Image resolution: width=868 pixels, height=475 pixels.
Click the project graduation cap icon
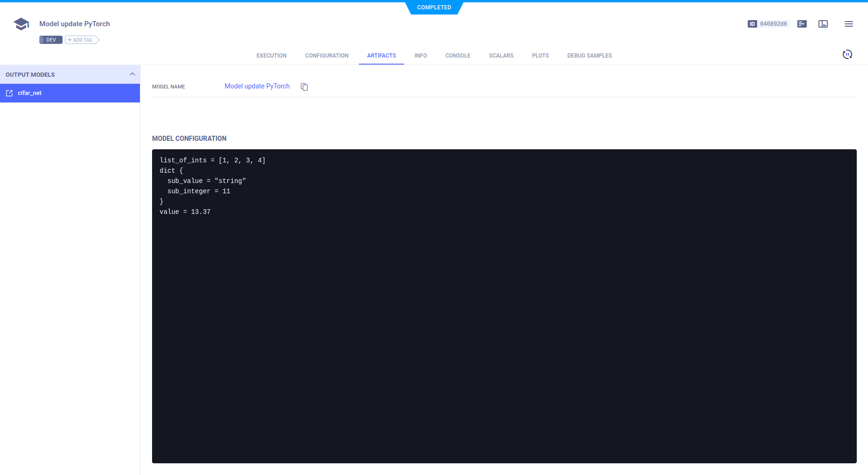click(21, 23)
